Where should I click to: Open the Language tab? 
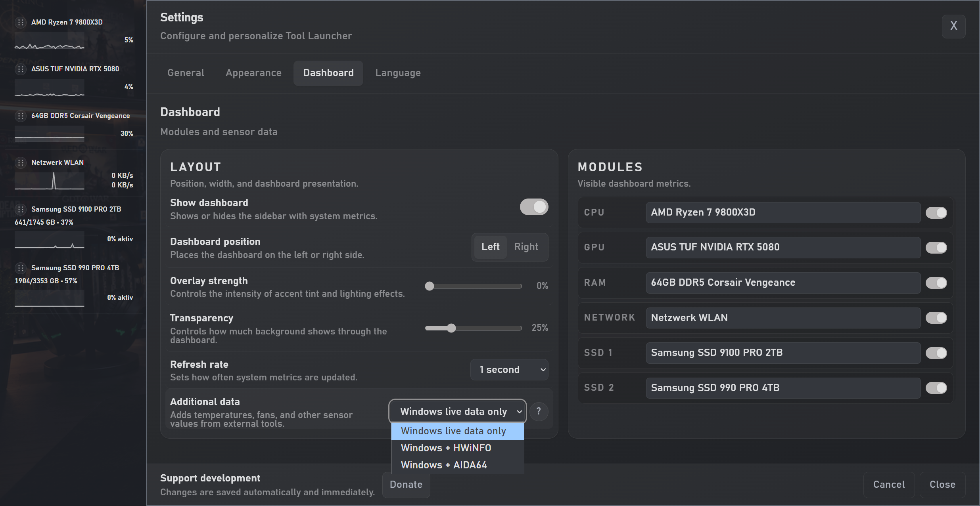click(x=398, y=73)
